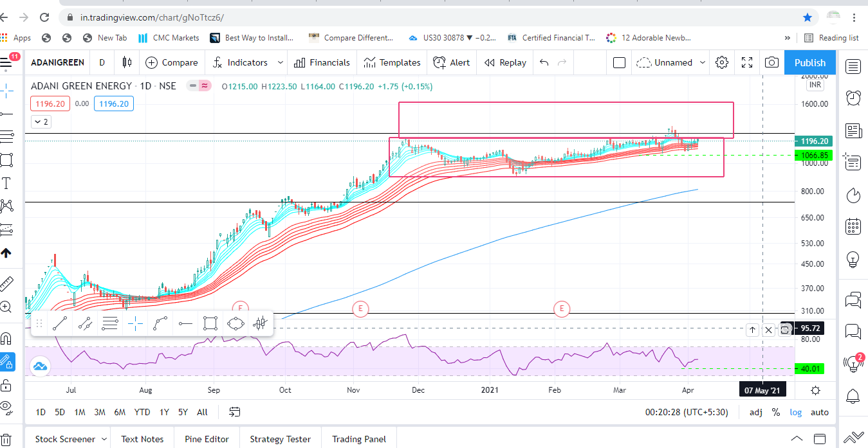Click the ADANIGREEN symbol search field
Viewport: 868px width, 448px height.
coord(58,62)
